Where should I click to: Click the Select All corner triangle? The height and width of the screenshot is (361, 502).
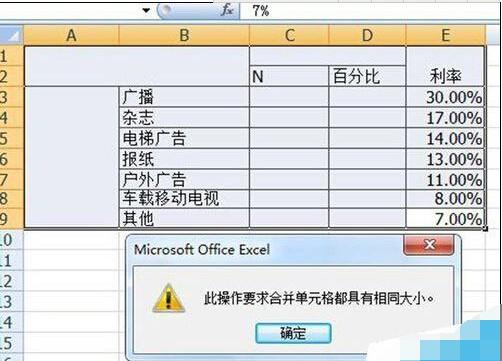(13, 35)
